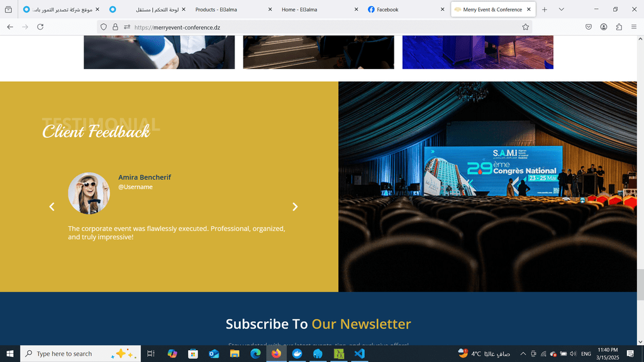644x362 pixels.
Task: Click the S.A.M.I congress hall photo
Action: pyautogui.click(x=487, y=187)
